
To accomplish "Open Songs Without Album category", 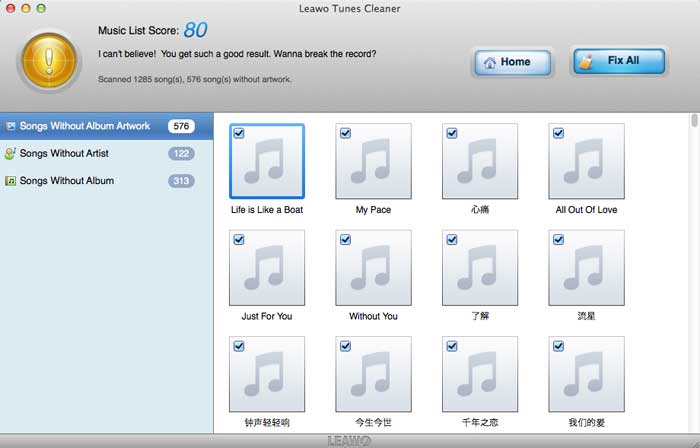I will pos(106,181).
